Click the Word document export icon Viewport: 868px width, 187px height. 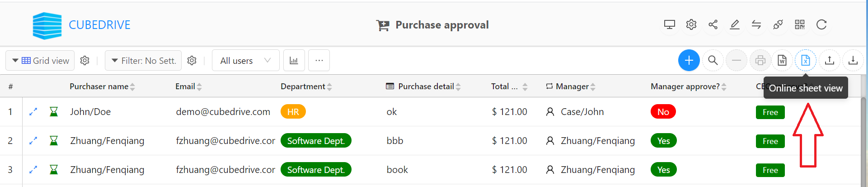click(782, 60)
